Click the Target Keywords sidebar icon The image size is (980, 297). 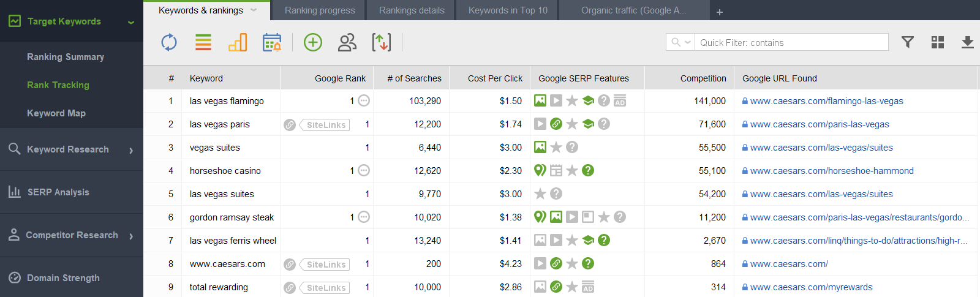click(x=15, y=21)
